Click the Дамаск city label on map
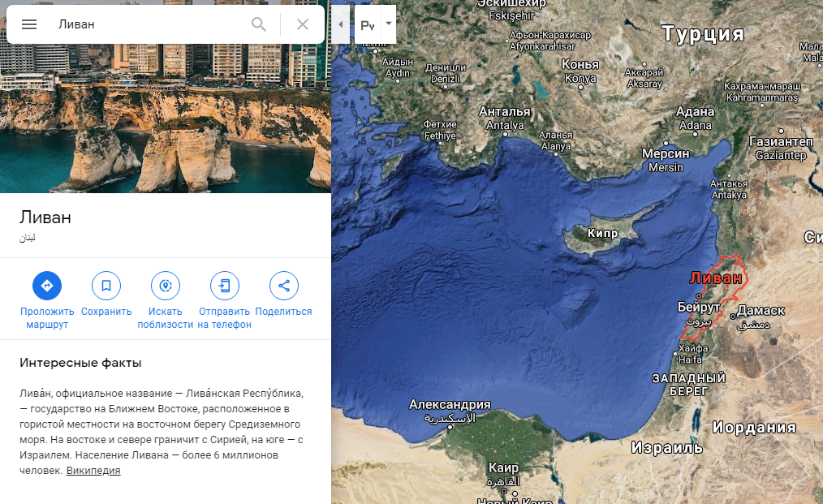 pyautogui.click(x=761, y=310)
